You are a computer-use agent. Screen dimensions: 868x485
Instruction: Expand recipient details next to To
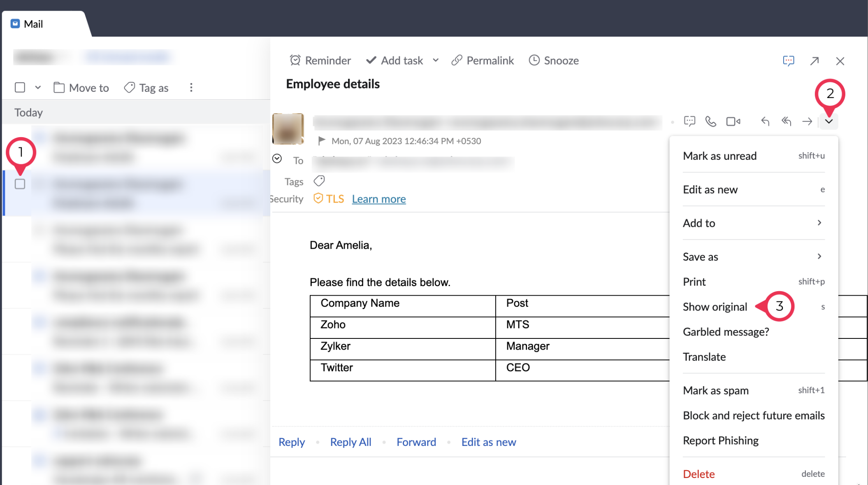[x=277, y=159]
